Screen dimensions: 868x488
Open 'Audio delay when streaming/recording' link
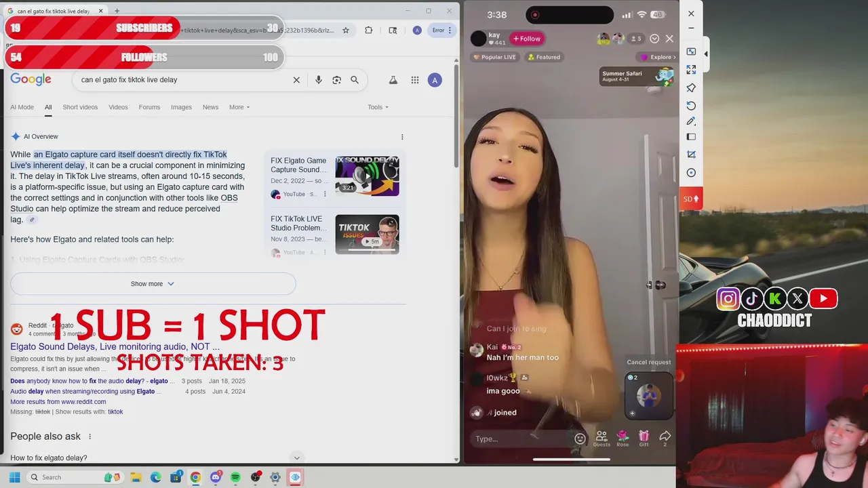point(85,391)
